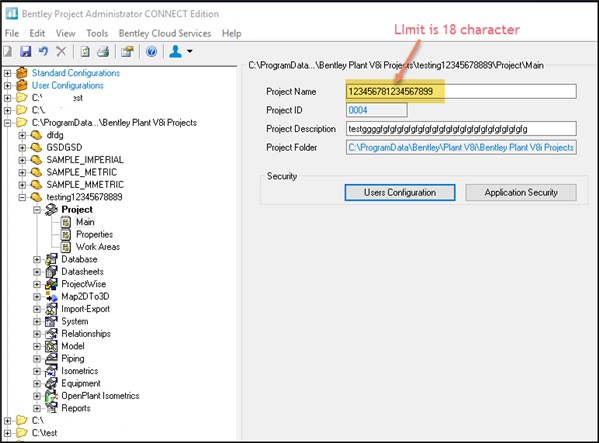Click the New document toolbar icon
This screenshot has height=443, width=599.
pos(8,51)
